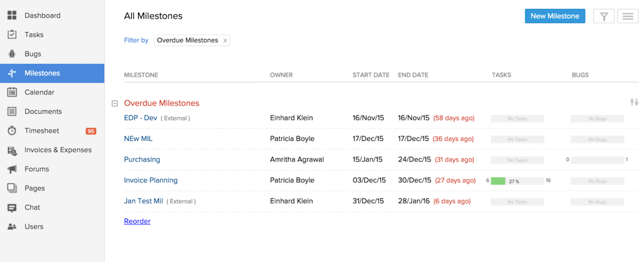Open the Filter by options
Viewport: 644px width, 262px height.
[136, 40]
